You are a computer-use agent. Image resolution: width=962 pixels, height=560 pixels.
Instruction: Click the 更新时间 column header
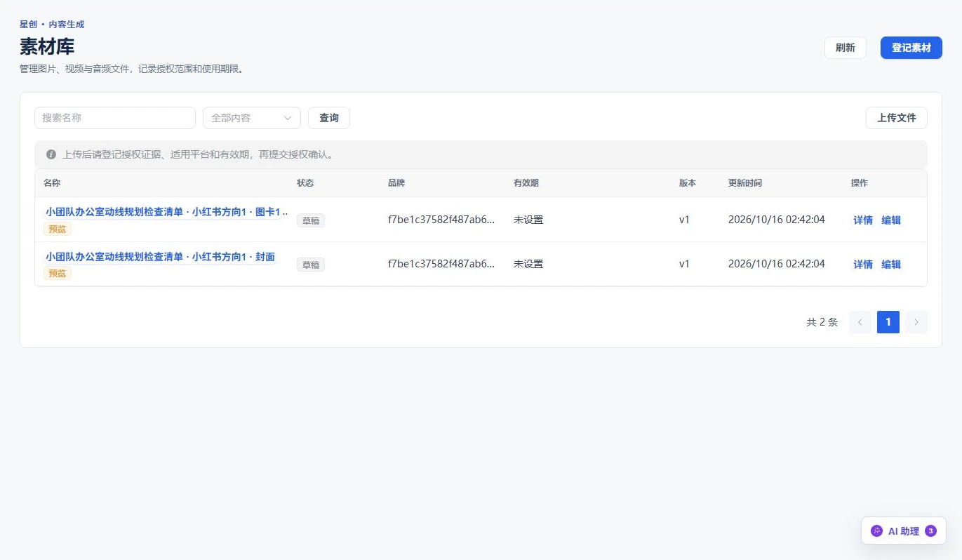tap(745, 183)
